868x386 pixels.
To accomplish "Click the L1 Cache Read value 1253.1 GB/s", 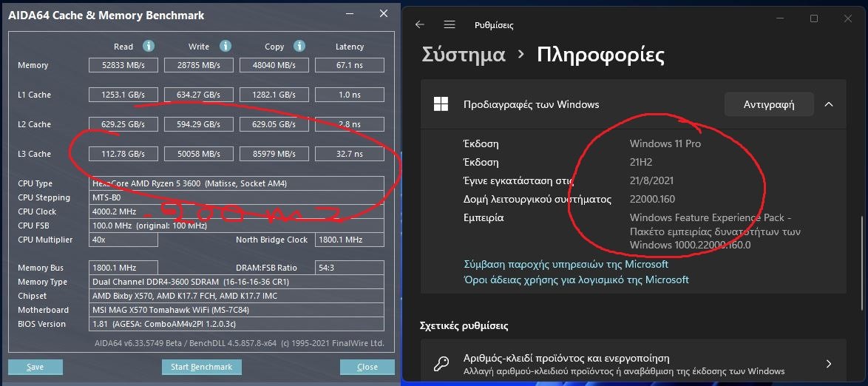I will 123,95.
